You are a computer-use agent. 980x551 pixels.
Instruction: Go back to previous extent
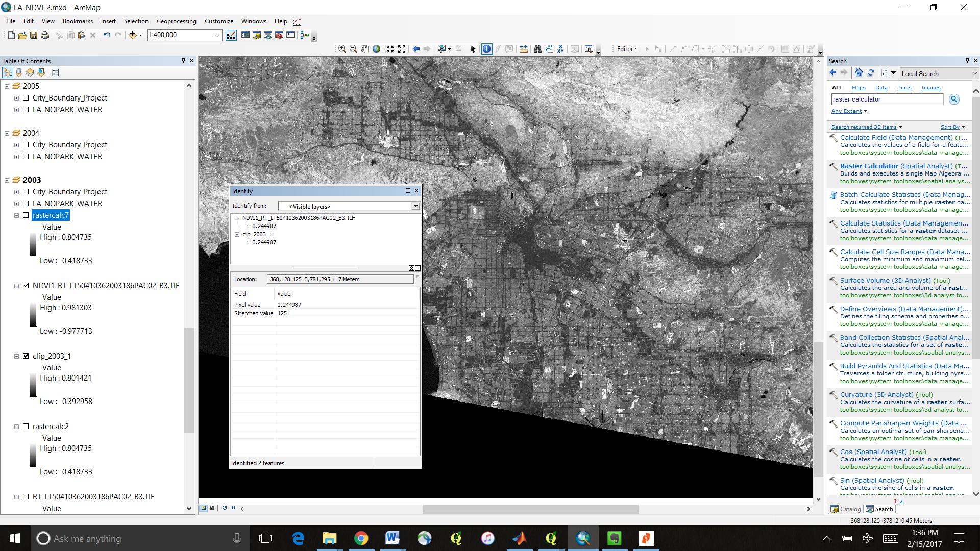tap(416, 49)
